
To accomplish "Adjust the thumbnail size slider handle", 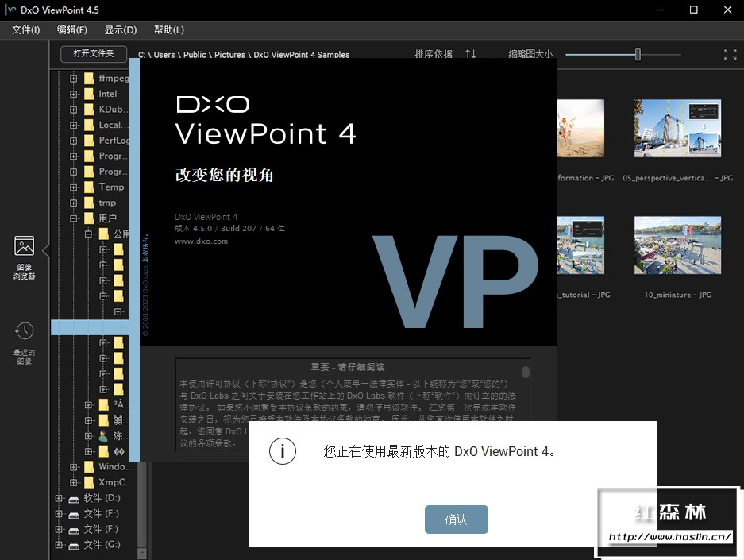I will (638, 55).
